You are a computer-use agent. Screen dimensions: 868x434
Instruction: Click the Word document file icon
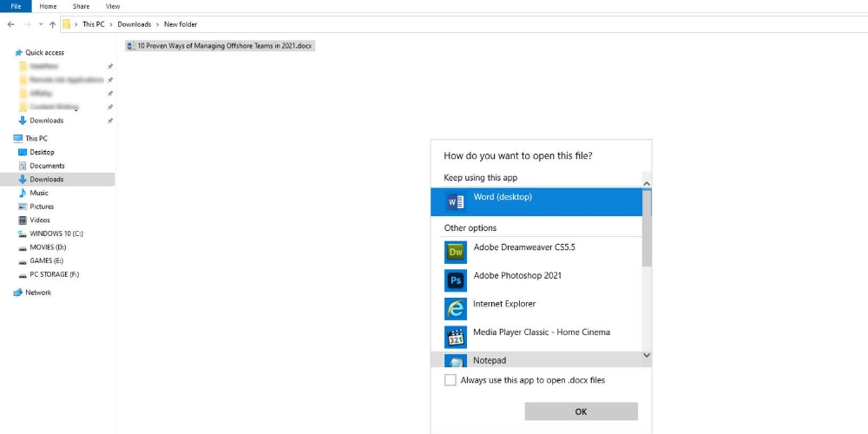point(131,47)
